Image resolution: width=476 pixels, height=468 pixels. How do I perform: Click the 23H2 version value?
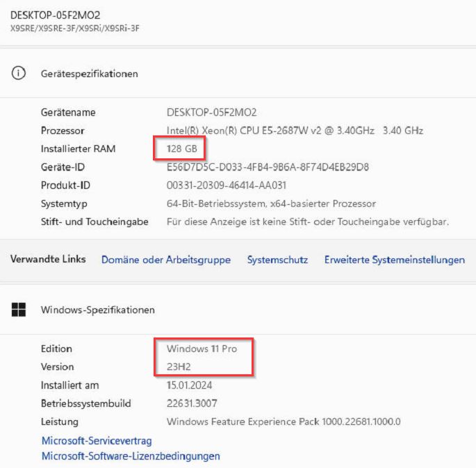click(x=179, y=367)
